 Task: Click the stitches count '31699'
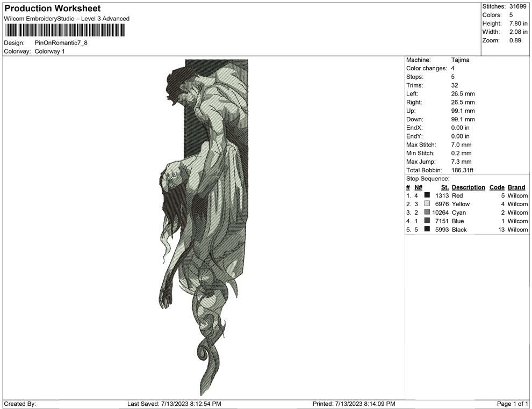pyautogui.click(x=517, y=6)
